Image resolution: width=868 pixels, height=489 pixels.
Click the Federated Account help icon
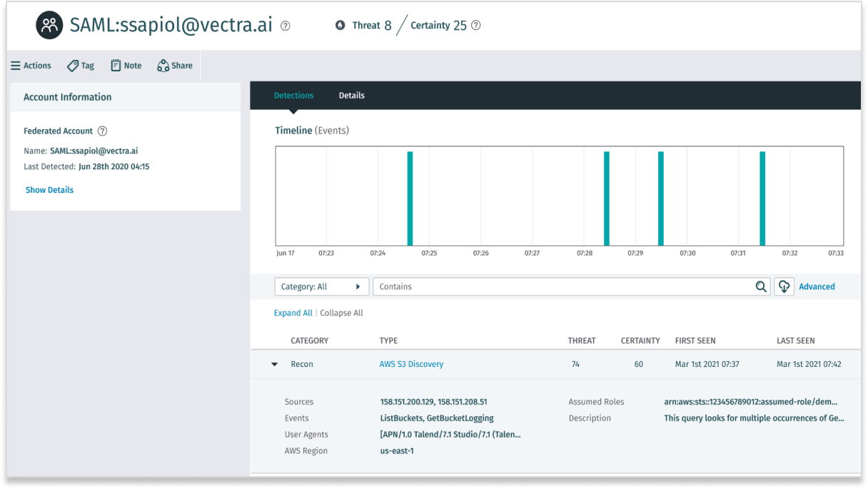[x=102, y=131]
